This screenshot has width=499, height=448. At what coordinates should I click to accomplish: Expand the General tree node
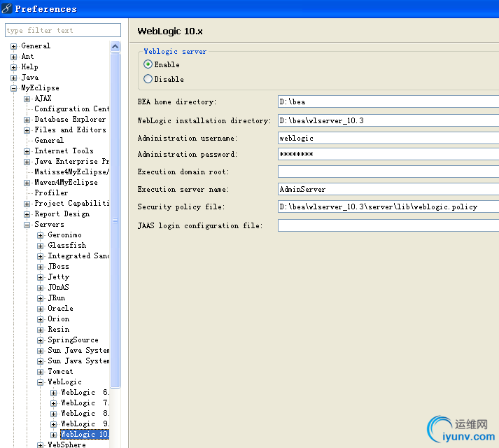[x=13, y=46]
